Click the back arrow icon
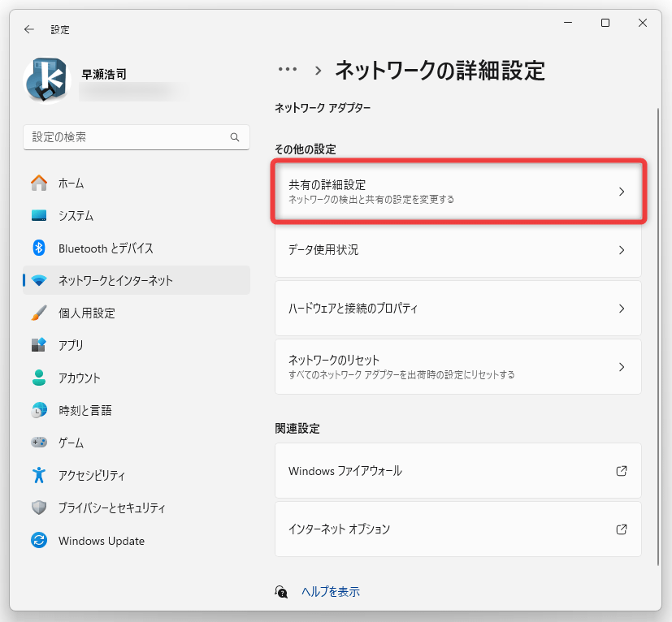 point(29,29)
